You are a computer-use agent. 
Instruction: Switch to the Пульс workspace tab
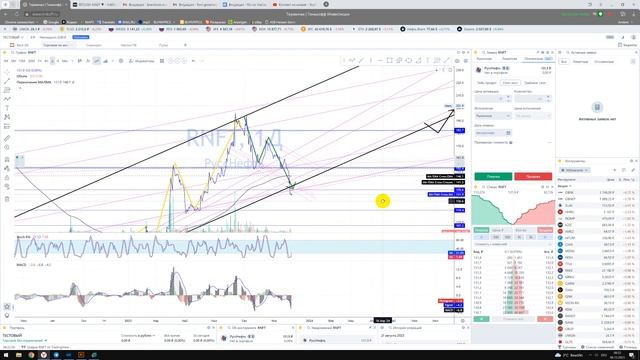click(x=163, y=45)
